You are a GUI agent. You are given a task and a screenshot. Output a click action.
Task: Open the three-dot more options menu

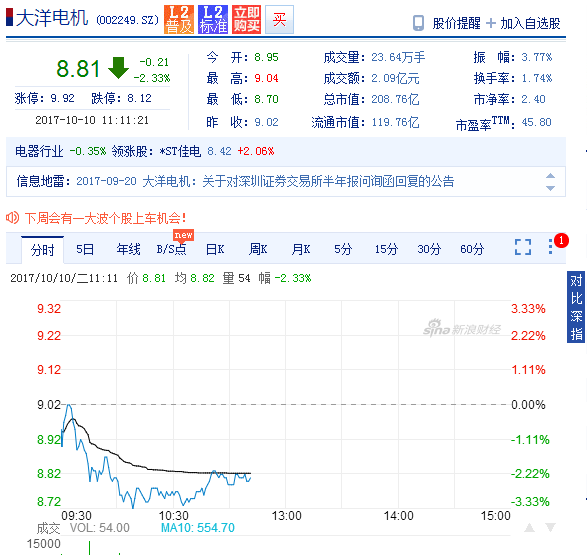coord(550,247)
